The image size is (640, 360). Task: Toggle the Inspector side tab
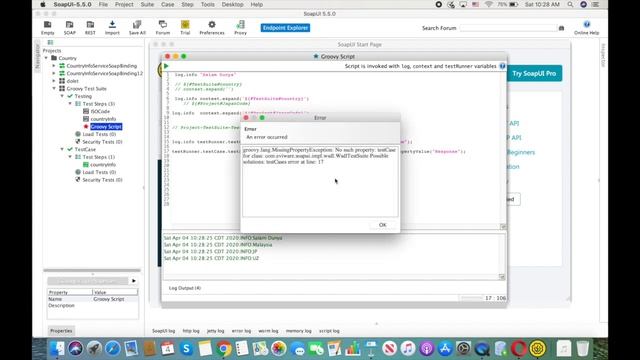[x=603, y=55]
